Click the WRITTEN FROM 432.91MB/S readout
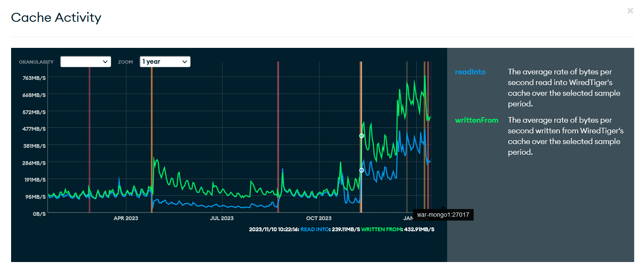Screen dimensions: 644x268 click(398, 230)
